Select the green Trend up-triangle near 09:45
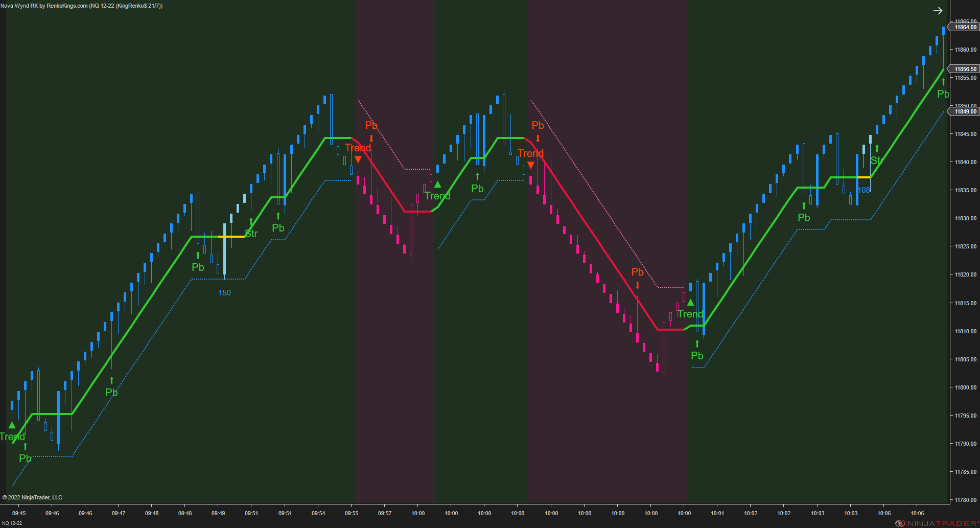Viewport: 980px width, 528px height. (12, 424)
